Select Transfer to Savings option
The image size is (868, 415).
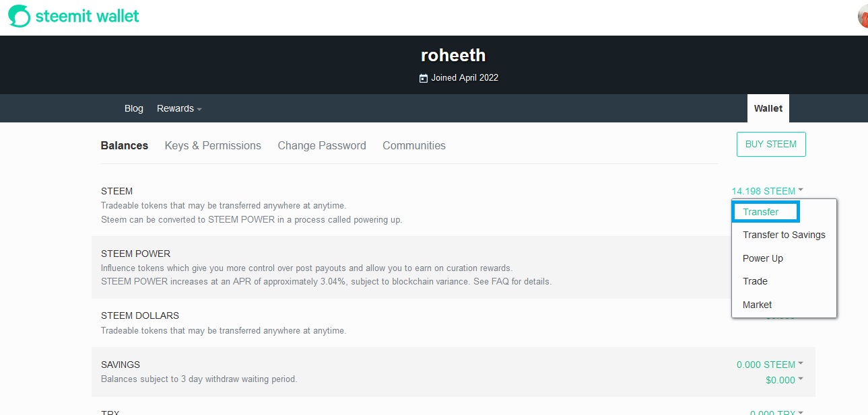click(784, 235)
